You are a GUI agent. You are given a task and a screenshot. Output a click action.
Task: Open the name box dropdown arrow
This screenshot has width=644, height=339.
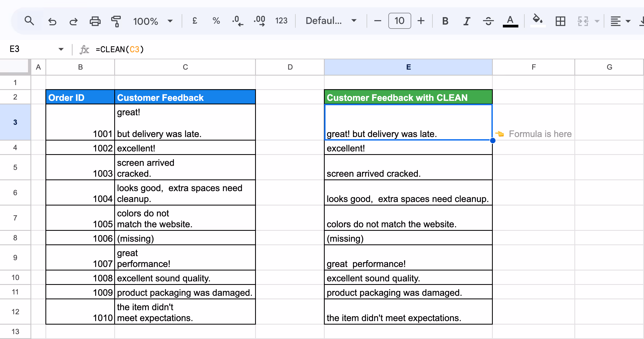tap(61, 49)
